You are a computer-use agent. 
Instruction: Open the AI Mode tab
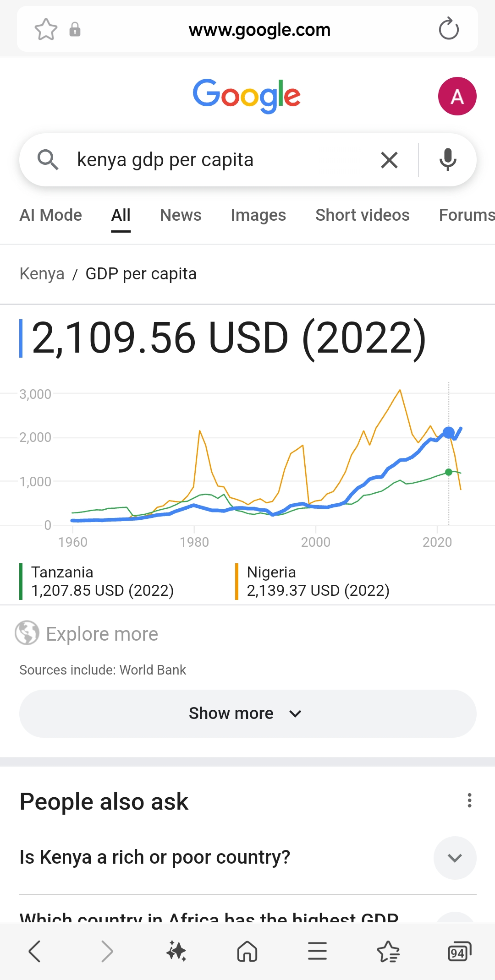[50, 215]
